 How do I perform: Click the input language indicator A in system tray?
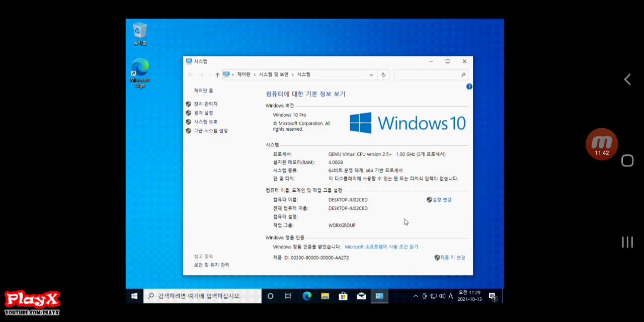coord(451,296)
